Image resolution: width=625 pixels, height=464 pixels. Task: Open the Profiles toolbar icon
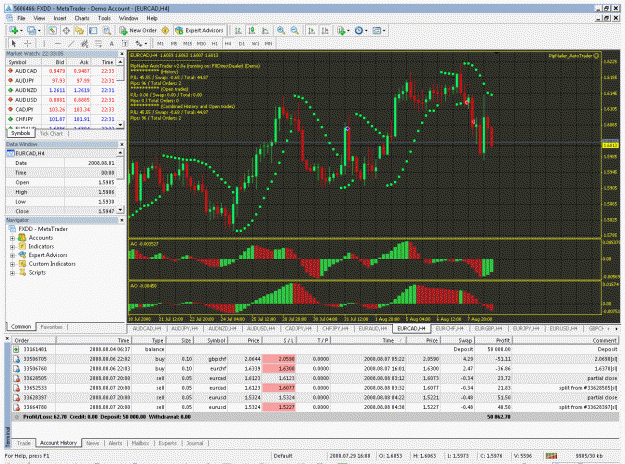coord(32,30)
